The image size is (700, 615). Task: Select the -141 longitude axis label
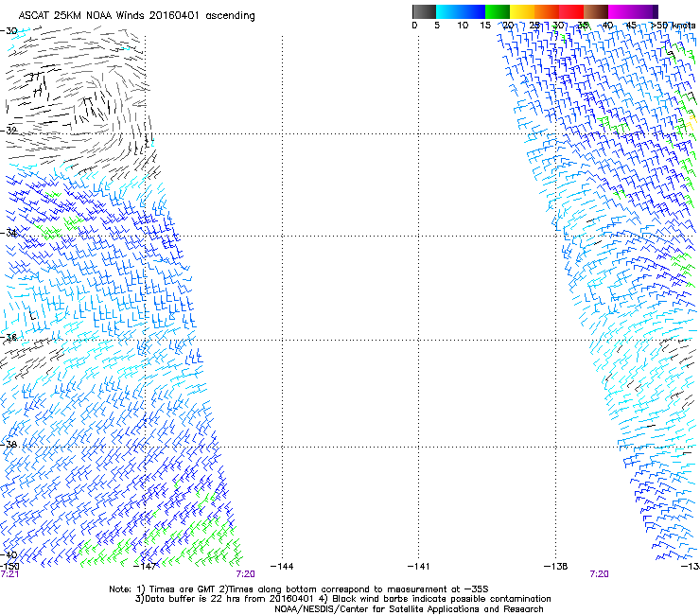point(419,567)
